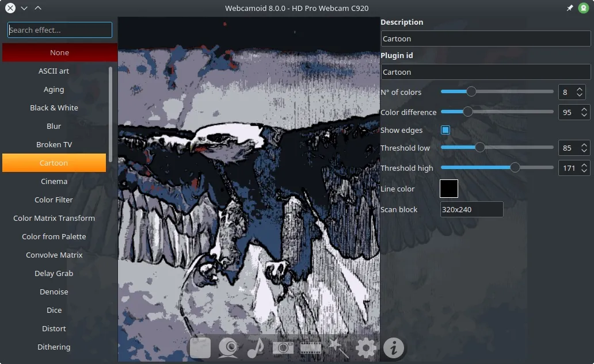Open the Line color black swatch

449,189
